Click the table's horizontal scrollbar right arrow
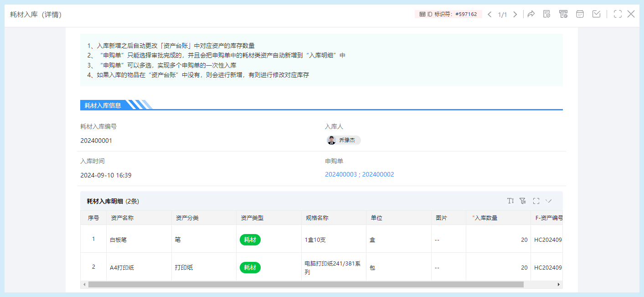Screen dimensions: 644x297 pyautogui.click(x=558, y=285)
